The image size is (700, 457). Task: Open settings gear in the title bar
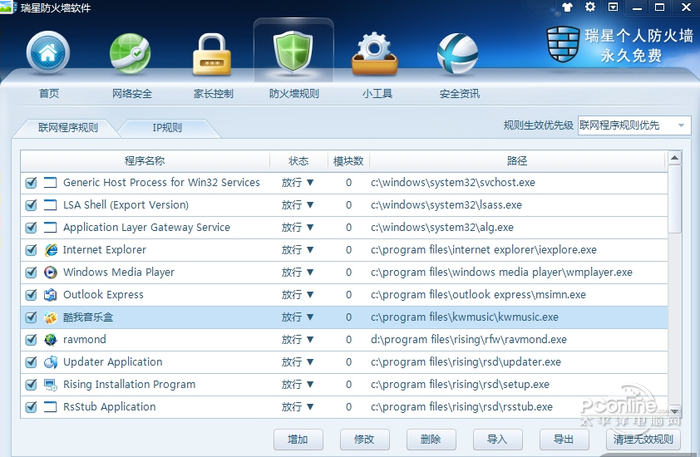590,7
